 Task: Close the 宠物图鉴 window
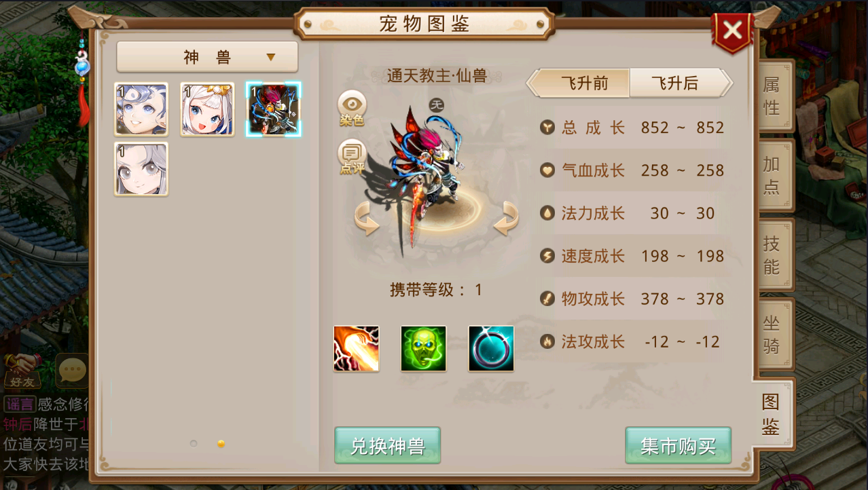pyautogui.click(x=732, y=31)
